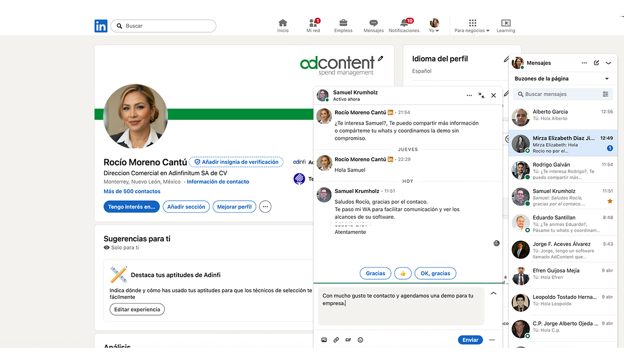This screenshot has width=624, height=364.
Task: Open Rocío Moreno Cantú's profile photo
Action: point(135,116)
